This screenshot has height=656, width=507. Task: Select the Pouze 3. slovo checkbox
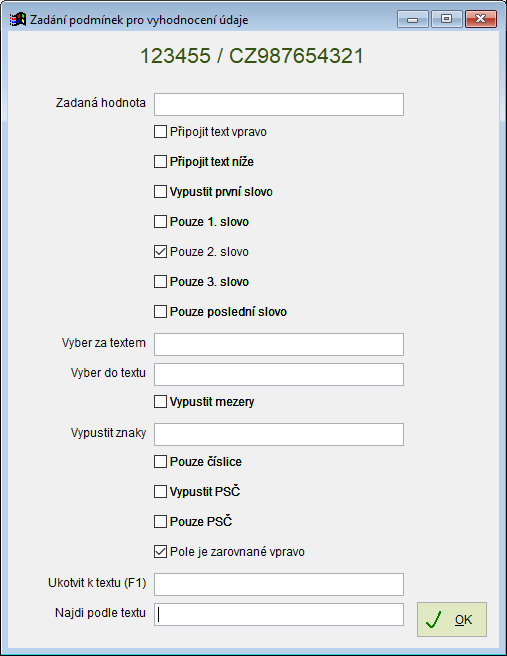pos(160,282)
